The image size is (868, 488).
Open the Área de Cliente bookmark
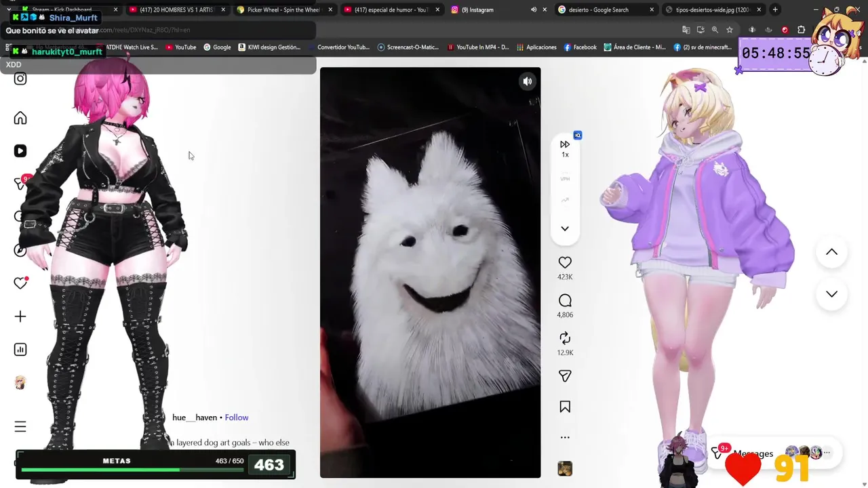pos(635,47)
